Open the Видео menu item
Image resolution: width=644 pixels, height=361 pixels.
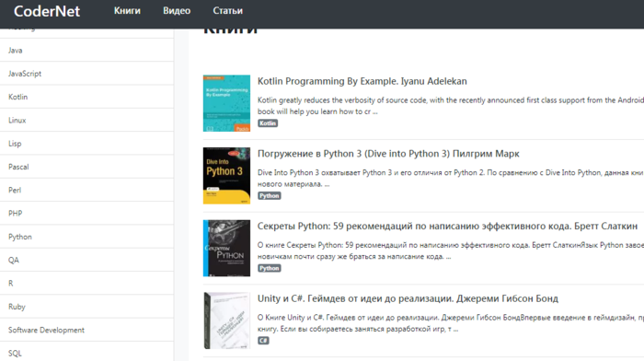click(x=177, y=11)
